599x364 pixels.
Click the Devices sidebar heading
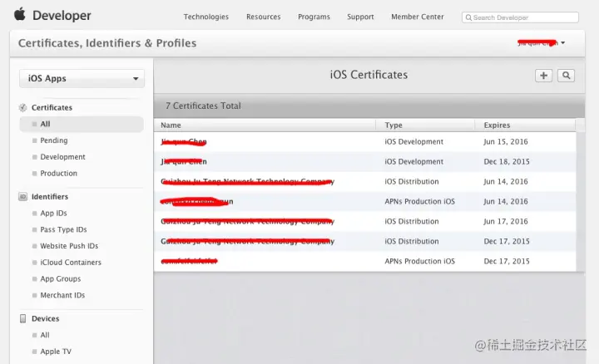click(x=45, y=318)
